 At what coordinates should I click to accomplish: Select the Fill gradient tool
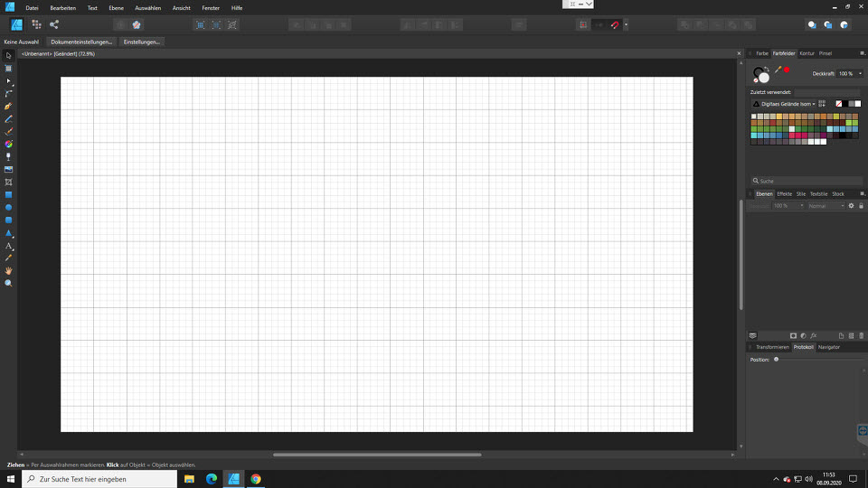pyautogui.click(x=8, y=144)
